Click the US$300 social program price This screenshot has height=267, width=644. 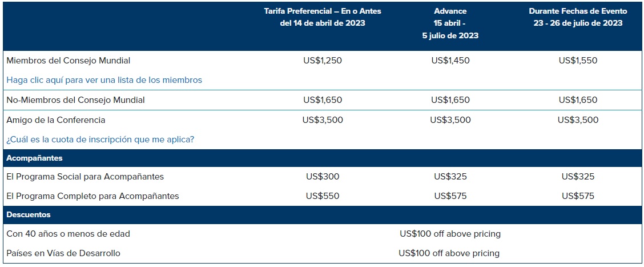(x=323, y=177)
